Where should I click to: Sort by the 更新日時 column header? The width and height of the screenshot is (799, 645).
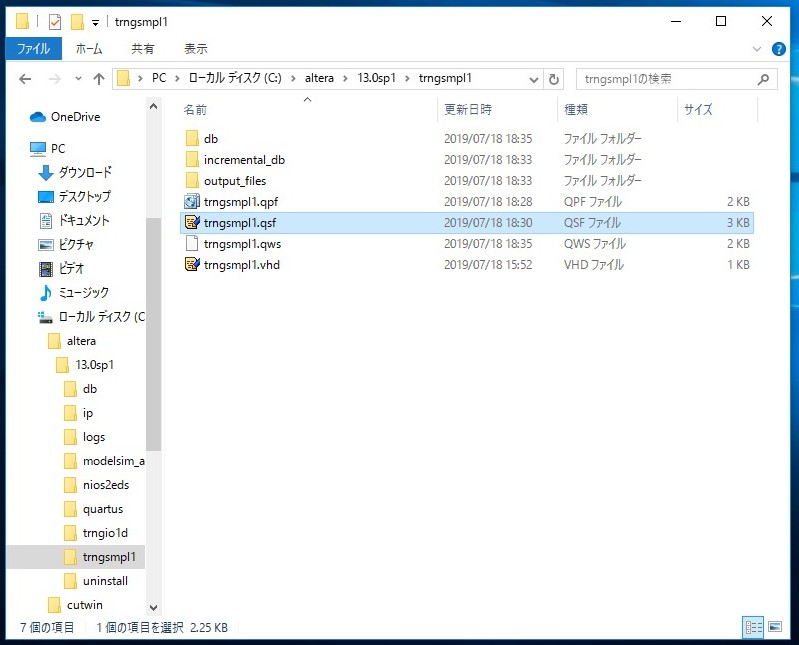click(x=497, y=110)
